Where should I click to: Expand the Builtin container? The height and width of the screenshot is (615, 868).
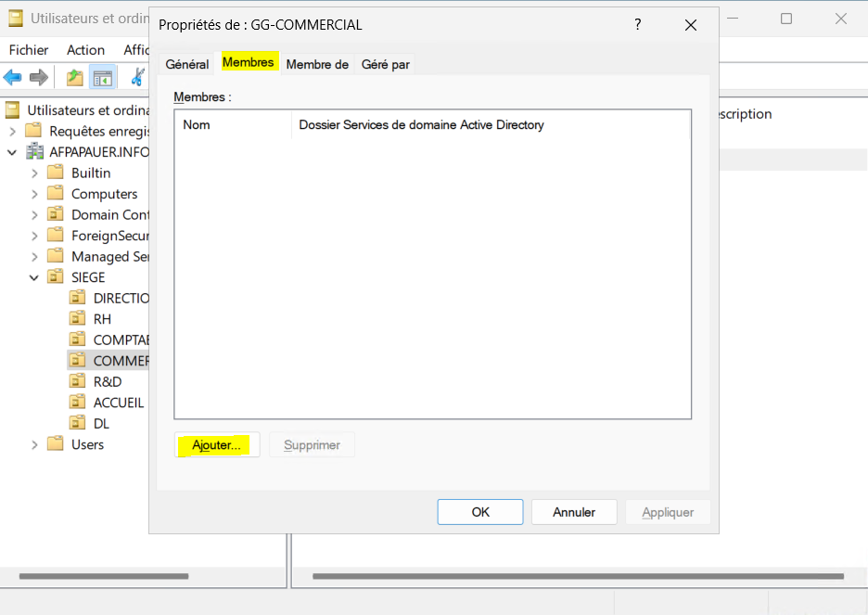point(34,173)
